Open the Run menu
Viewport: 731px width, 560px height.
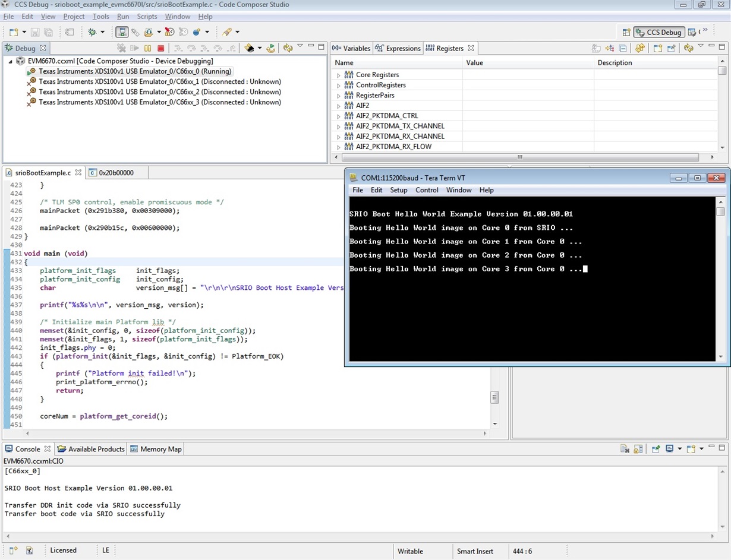(123, 17)
